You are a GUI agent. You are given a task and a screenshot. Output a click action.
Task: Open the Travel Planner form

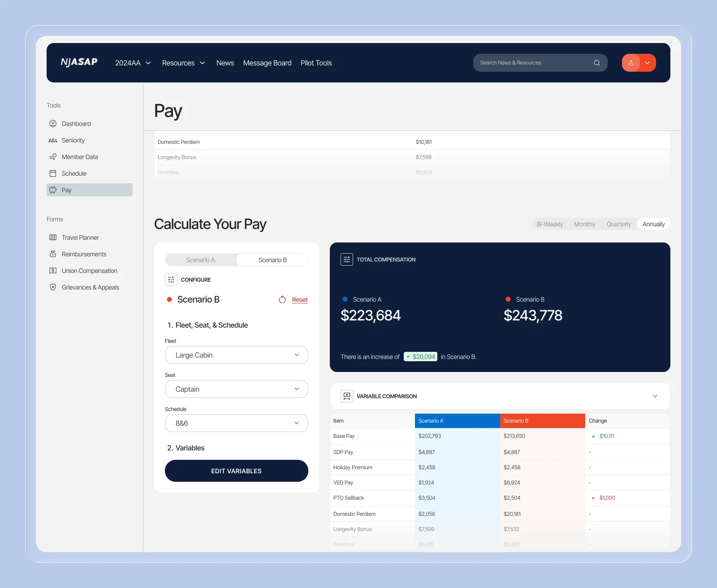[x=80, y=238]
